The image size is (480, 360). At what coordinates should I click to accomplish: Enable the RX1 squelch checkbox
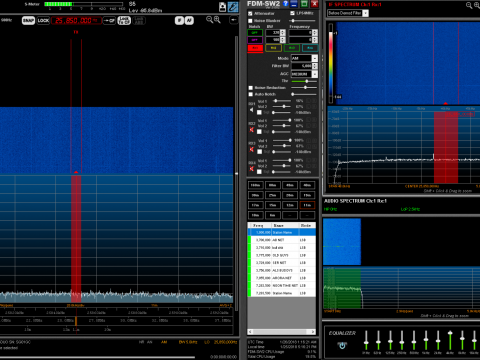point(259,112)
